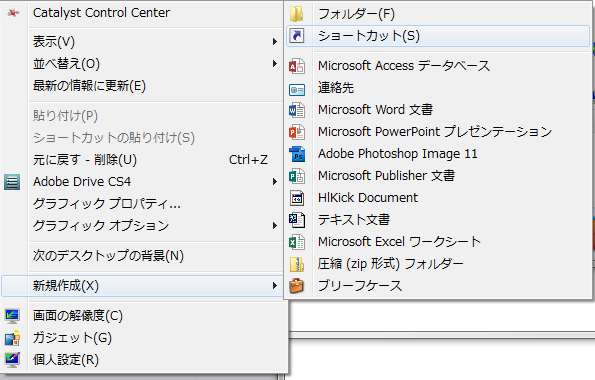Select 最新の情報に更新(E) to refresh
Image resolution: width=595 pixels, height=380 pixels.
(x=142, y=86)
